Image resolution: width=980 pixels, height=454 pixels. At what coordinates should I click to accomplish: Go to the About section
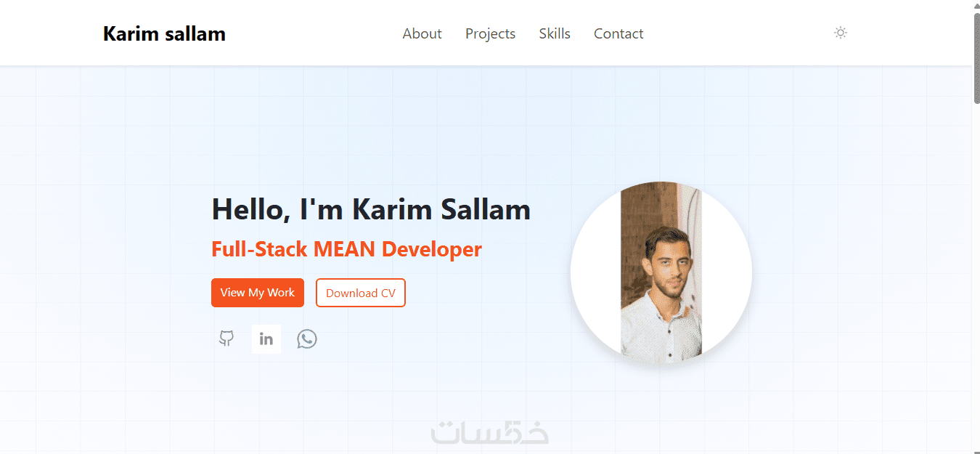click(x=422, y=33)
